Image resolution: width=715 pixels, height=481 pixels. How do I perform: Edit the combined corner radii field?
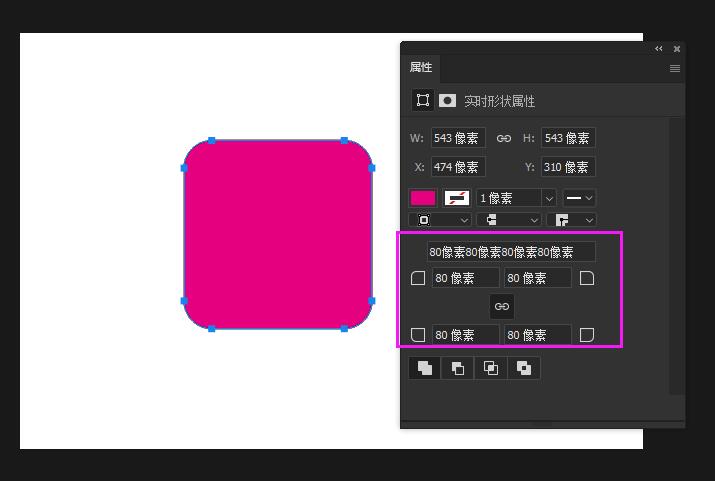511,252
